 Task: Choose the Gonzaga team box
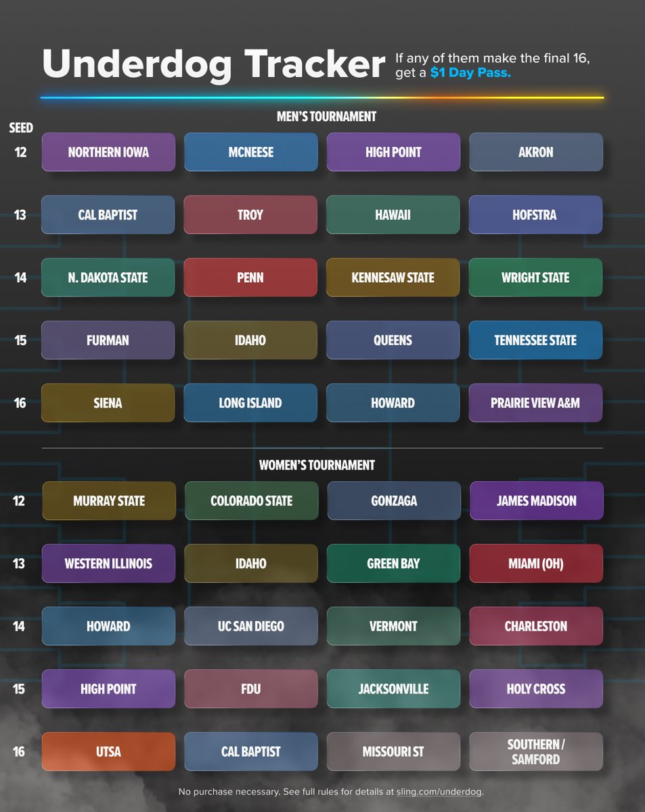point(394,501)
